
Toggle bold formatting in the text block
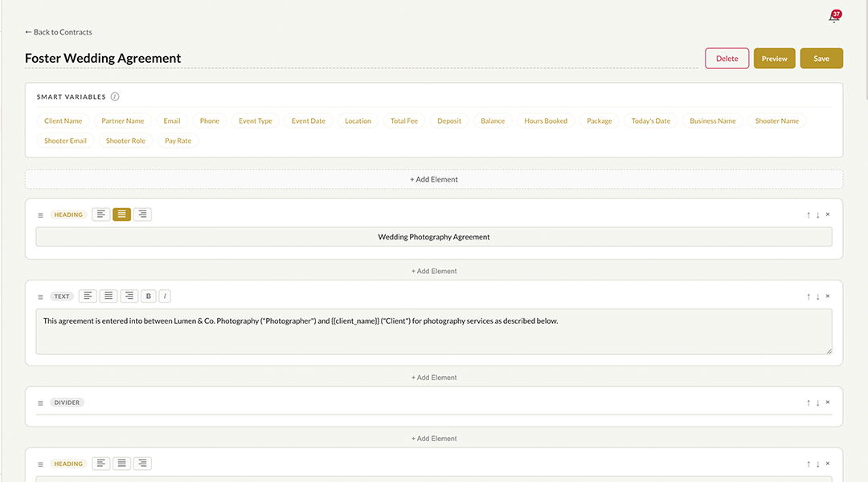pyautogui.click(x=148, y=296)
